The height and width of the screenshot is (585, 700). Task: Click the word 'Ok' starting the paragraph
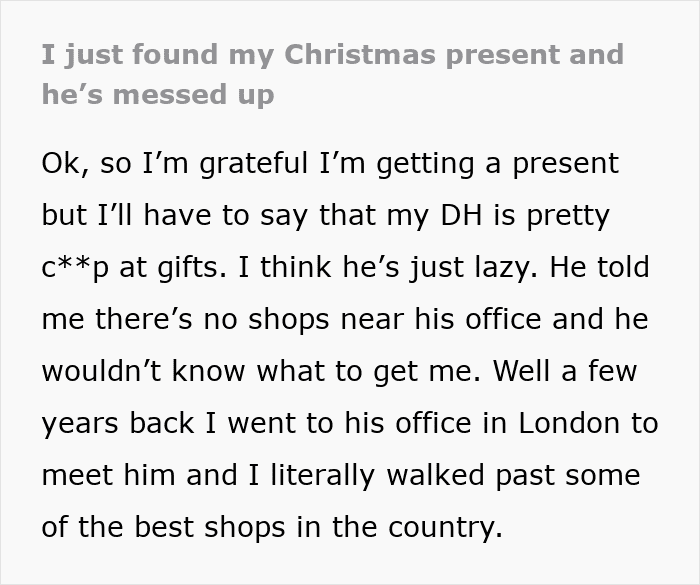click(61, 162)
